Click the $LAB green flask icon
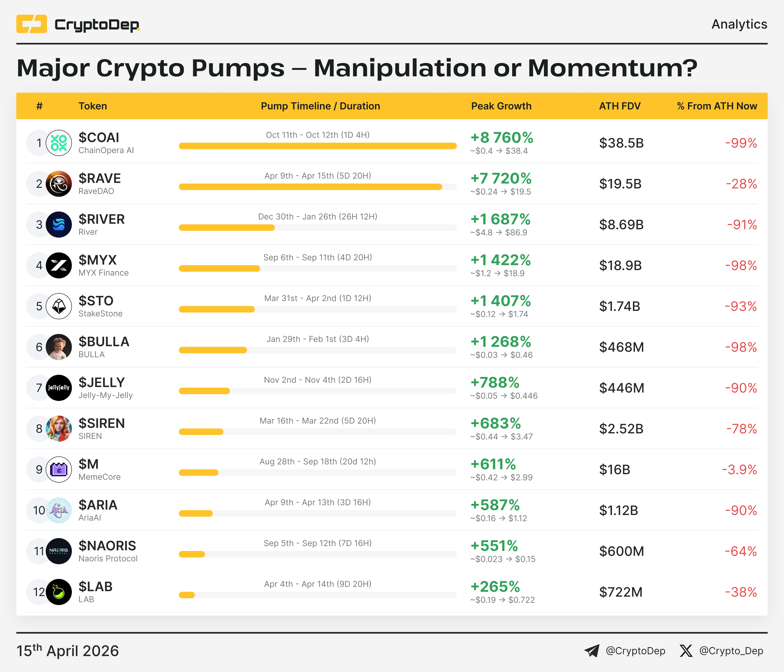Viewport: 784px width, 672px height. click(x=59, y=592)
